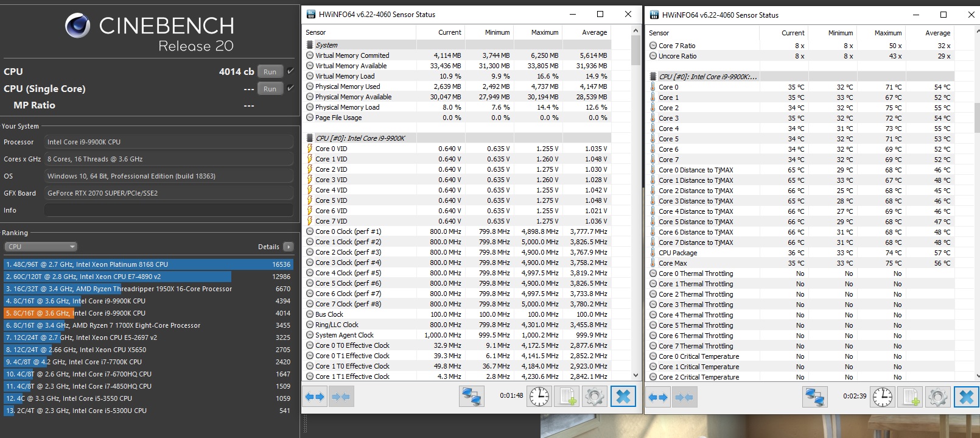This screenshot has height=438, width=980.
Task: Collapse the CPU [#0]: Intel Core i9-9900K group with VID rows
Action: pos(310,138)
